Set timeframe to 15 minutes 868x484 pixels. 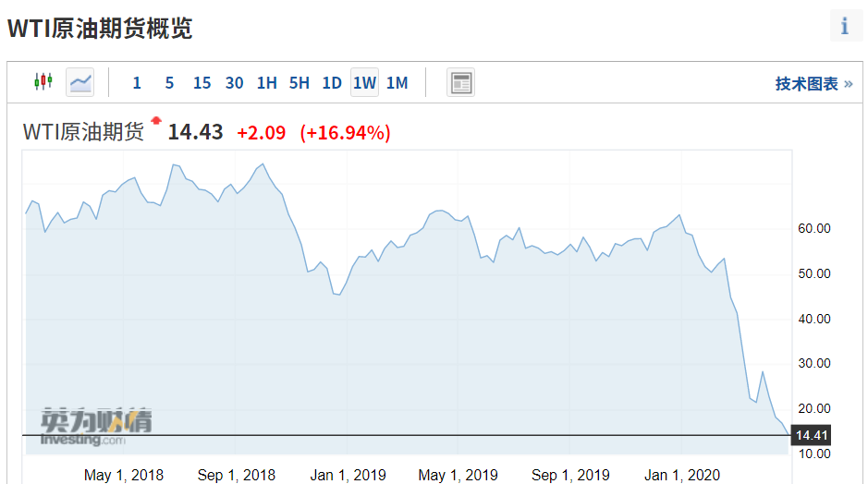click(202, 83)
